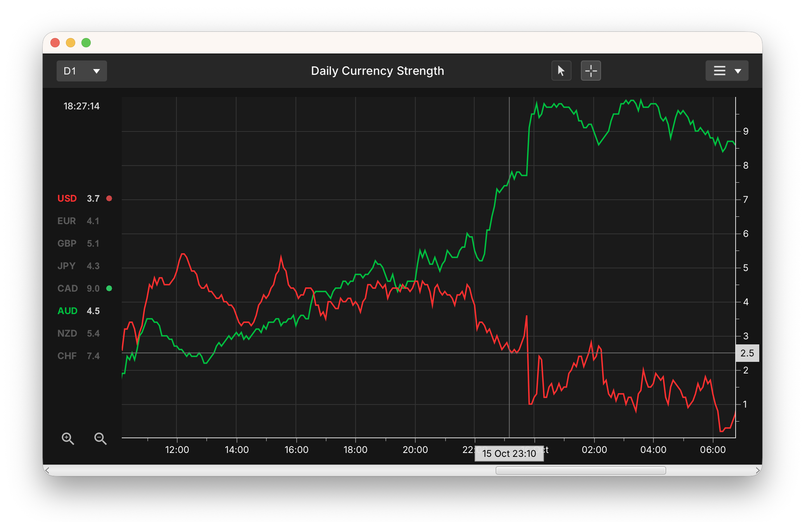Click the 12:00 time axis label
Screen dimensions: 812x522
[177, 450]
